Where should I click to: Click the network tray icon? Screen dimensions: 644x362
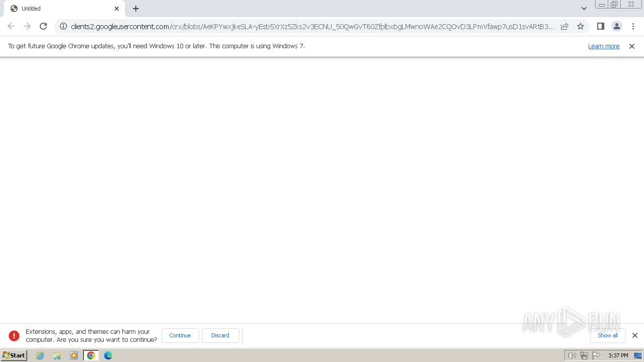[584, 355]
